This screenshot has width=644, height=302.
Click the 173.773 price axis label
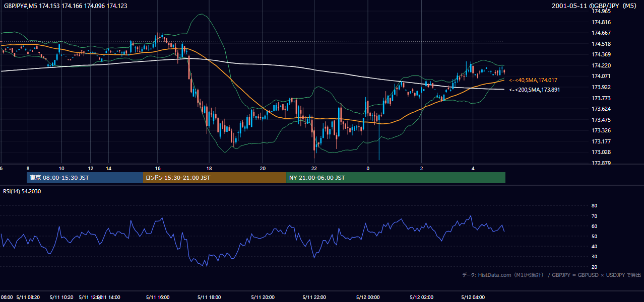coord(602,98)
